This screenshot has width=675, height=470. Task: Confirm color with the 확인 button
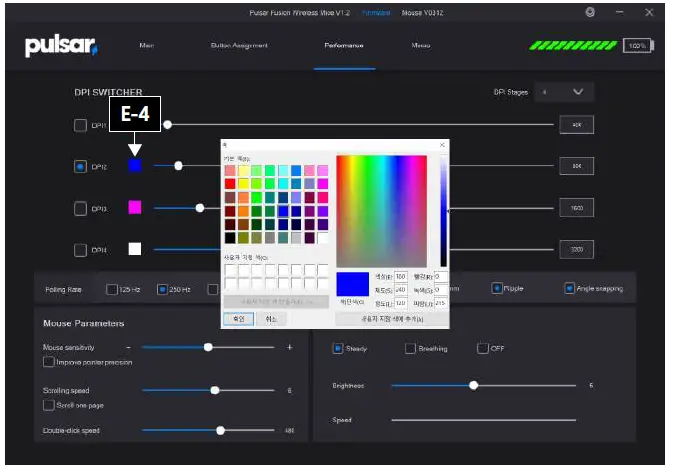238,319
